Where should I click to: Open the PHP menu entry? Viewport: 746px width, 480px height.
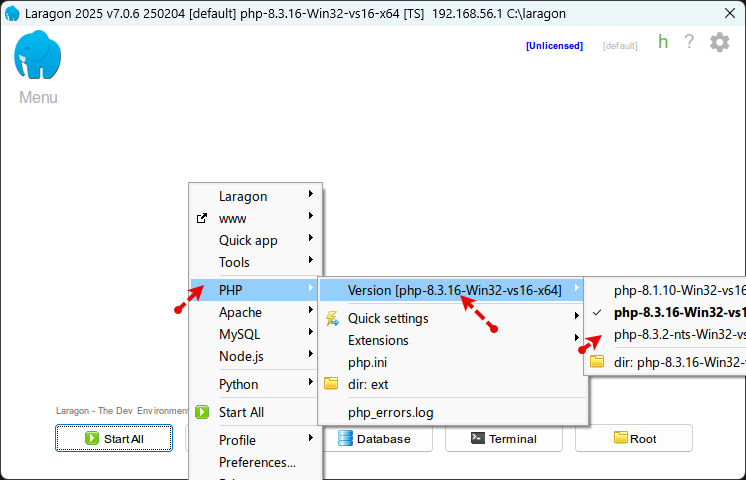255,290
